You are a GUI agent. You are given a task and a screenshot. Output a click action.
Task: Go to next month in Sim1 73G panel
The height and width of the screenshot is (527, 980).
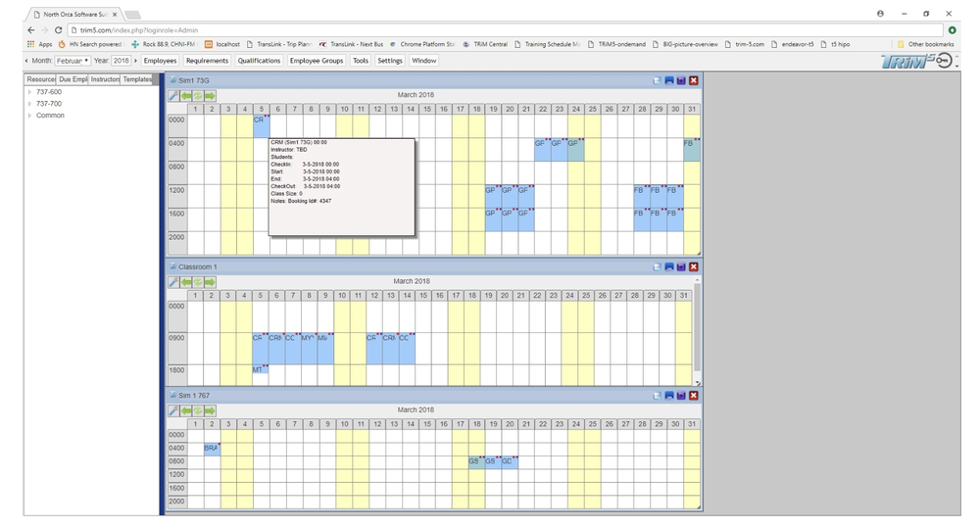(210, 96)
